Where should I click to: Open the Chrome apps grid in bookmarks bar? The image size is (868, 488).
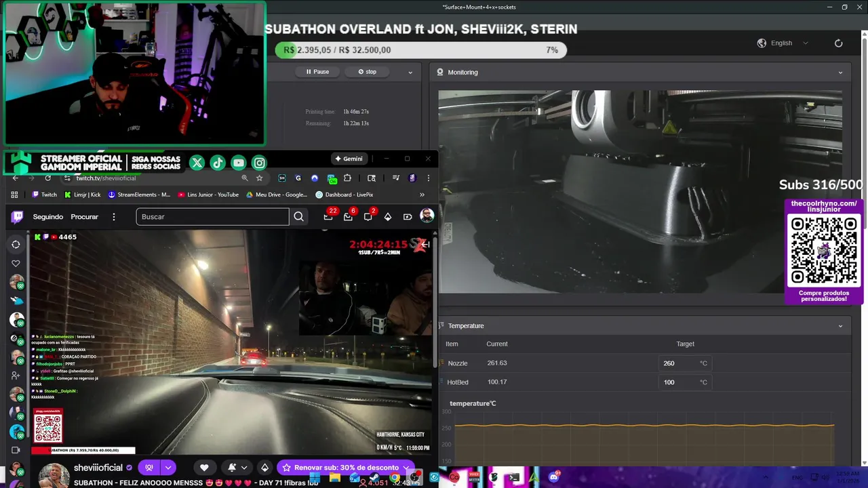(14, 195)
